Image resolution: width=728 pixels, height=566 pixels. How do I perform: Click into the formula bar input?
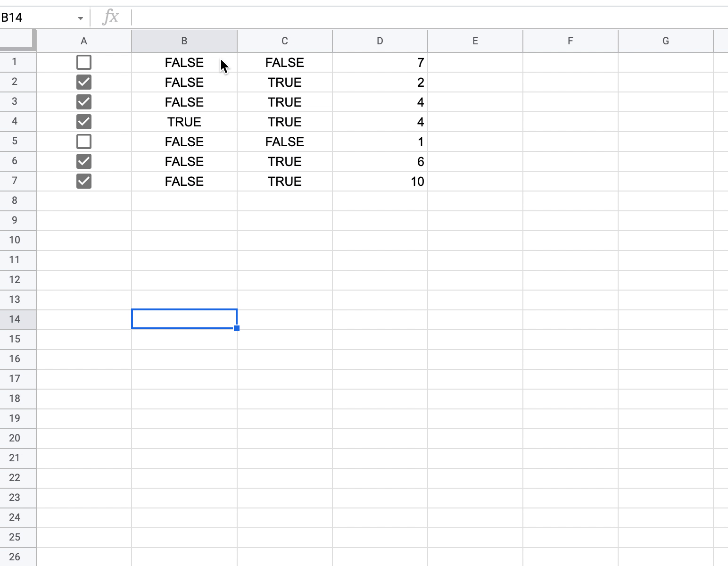point(429,17)
